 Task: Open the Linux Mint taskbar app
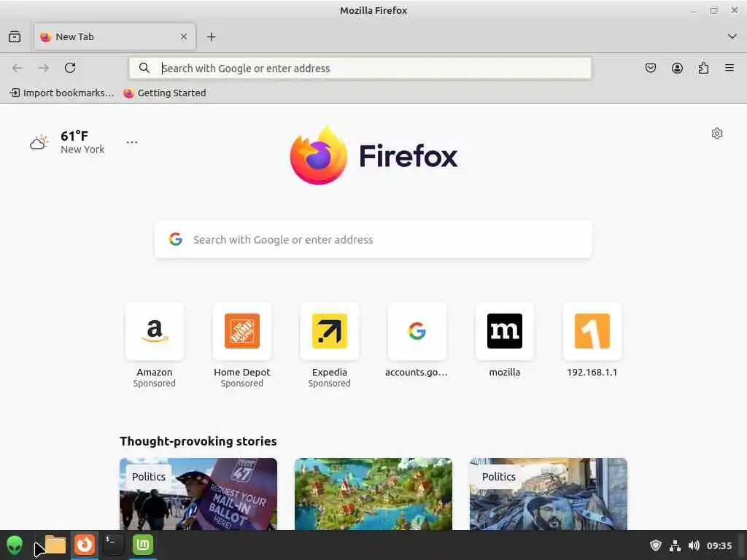(143, 545)
